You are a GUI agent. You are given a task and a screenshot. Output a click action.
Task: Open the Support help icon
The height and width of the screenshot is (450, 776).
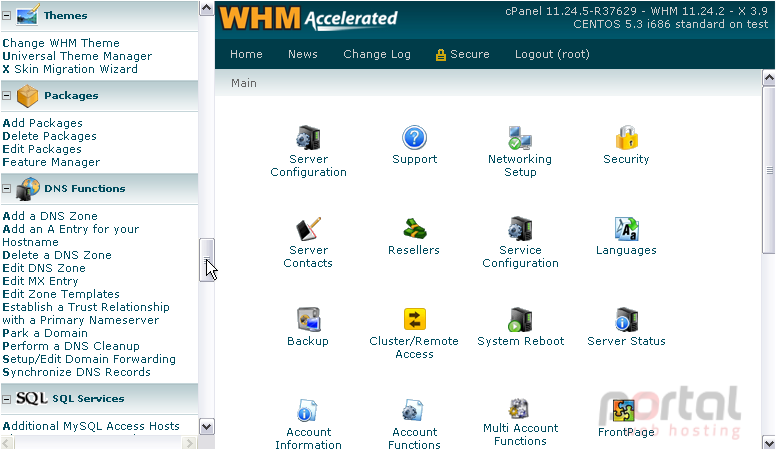click(x=414, y=138)
